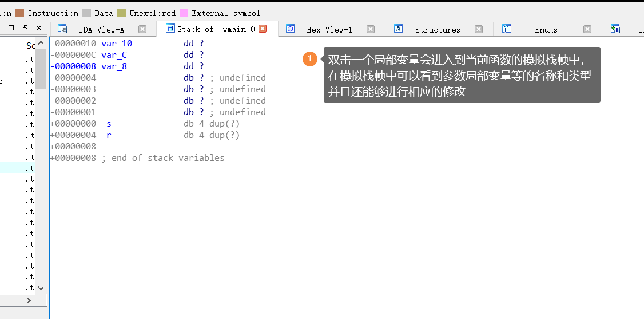This screenshot has width=644, height=319.
Task: Click offset -0000000C in stack view
Action: click(x=73, y=54)
